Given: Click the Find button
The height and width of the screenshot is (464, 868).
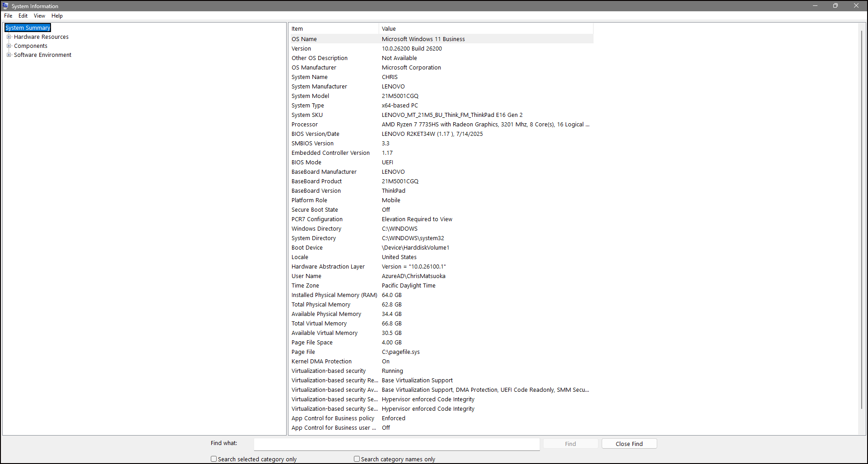Looking at the screenshot, I should [x=571, y=444].
